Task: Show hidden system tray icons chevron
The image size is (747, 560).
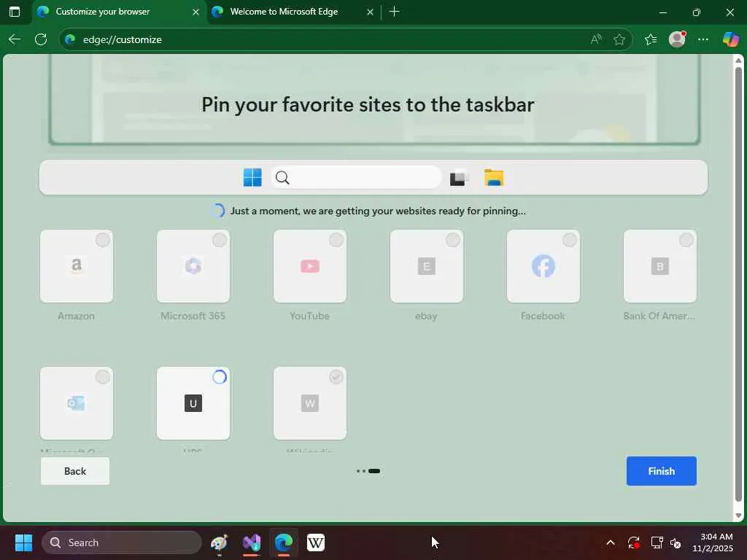Action: tap(611, 542)
